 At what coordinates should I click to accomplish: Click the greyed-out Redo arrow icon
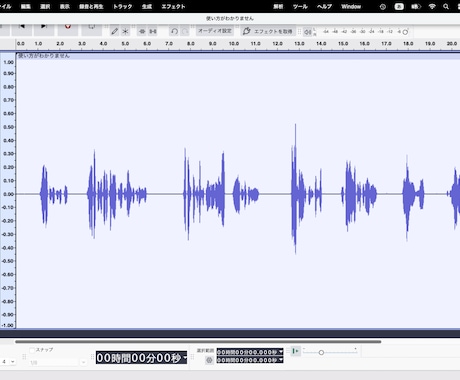(x=185, y=31)
